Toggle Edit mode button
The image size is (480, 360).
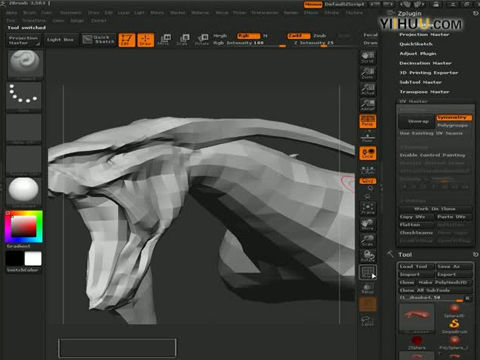127,40
